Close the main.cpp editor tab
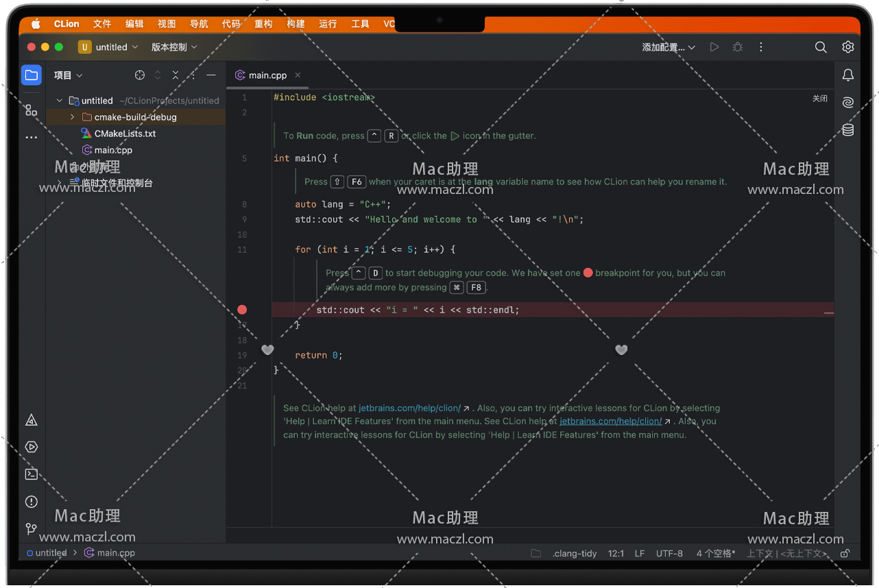Screen dimensions: 879x588 click(x=298, y=75)
